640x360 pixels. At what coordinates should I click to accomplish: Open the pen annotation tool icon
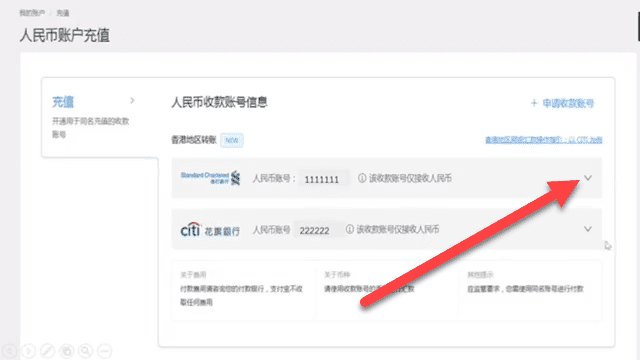(47, 351)
